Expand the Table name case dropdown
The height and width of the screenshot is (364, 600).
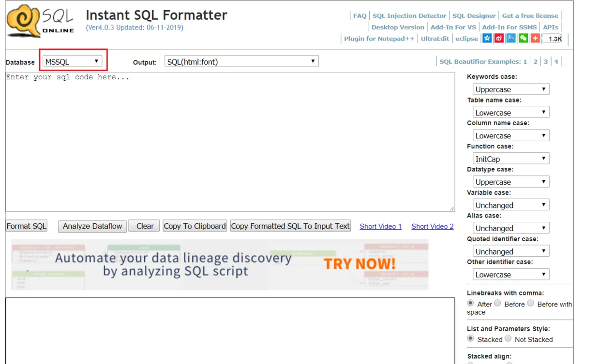pos(511,112)
